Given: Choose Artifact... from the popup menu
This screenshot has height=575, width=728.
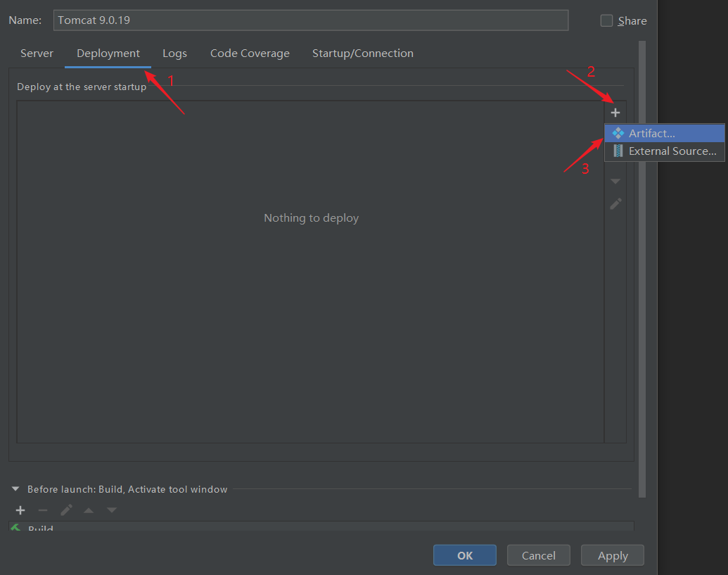Looking at the screenshot, I should point(665,133).
